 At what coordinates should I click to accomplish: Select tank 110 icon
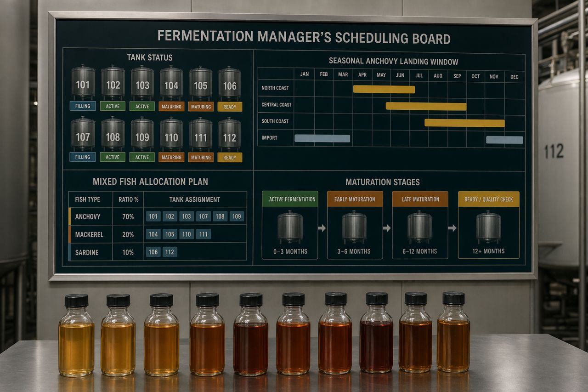171,134
